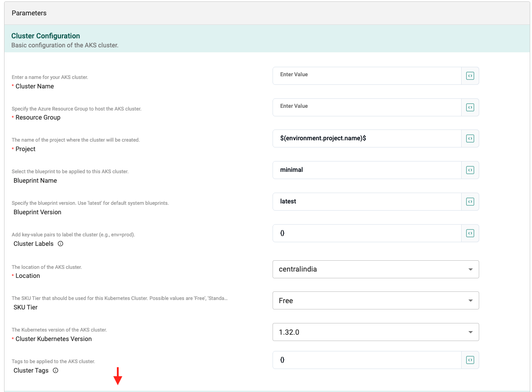
Task: Click the expression icon beside Resource Group
Action: (x=470, y=107)
